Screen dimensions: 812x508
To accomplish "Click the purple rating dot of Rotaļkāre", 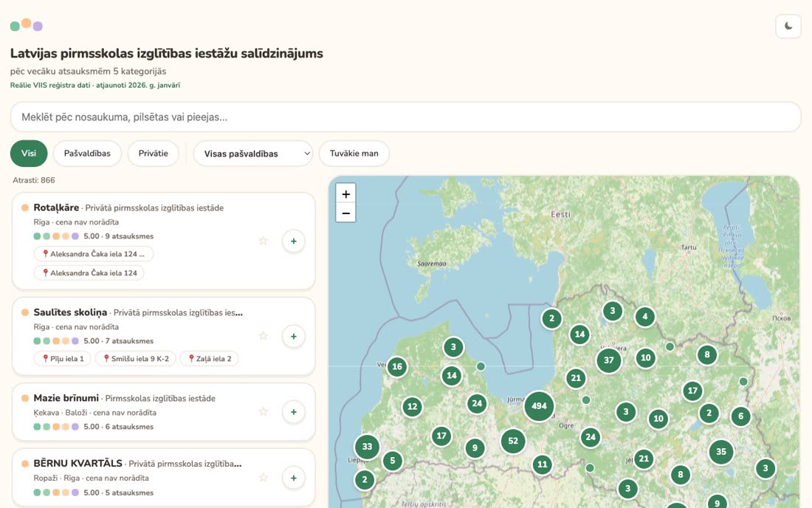I will tap(75, 236).
